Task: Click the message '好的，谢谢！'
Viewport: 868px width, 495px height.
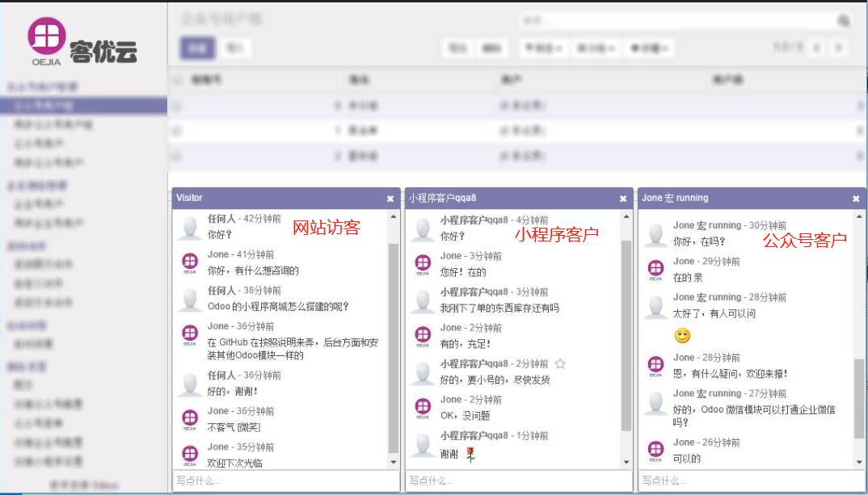Action: tap(233, 391)
